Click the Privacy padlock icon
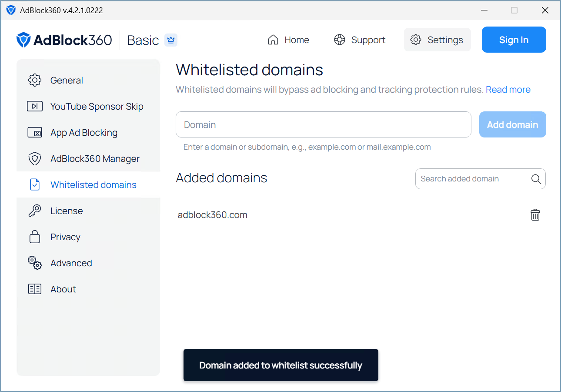The height and width of the screenshot is (392, 561). point(35,237)
